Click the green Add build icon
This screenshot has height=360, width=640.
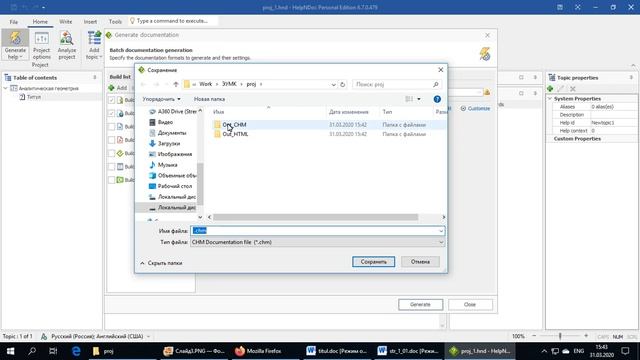(111, 88)
